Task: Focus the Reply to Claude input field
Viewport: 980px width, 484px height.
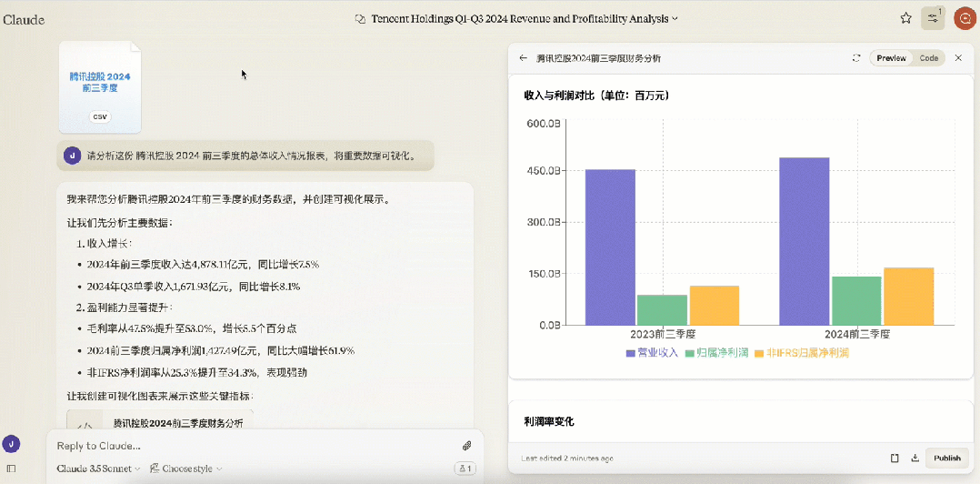Action: pos(253,446)
